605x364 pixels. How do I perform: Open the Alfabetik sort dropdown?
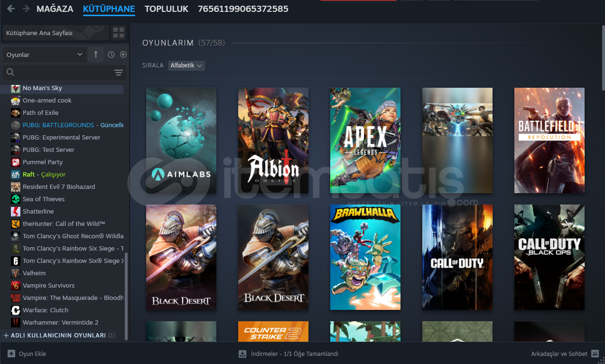[x=186, y=65]
